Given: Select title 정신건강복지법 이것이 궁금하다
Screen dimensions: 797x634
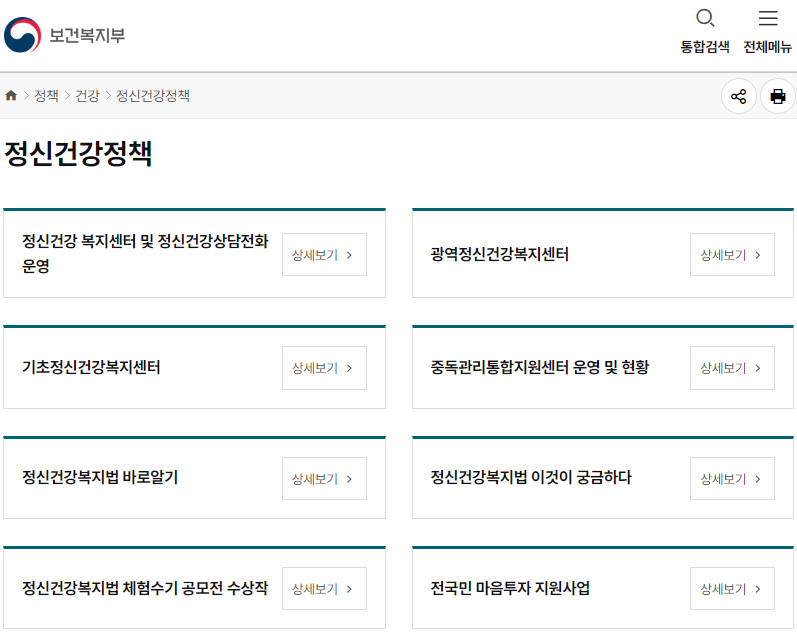Looking at the screenshot, I should click(x=531, y=477).
